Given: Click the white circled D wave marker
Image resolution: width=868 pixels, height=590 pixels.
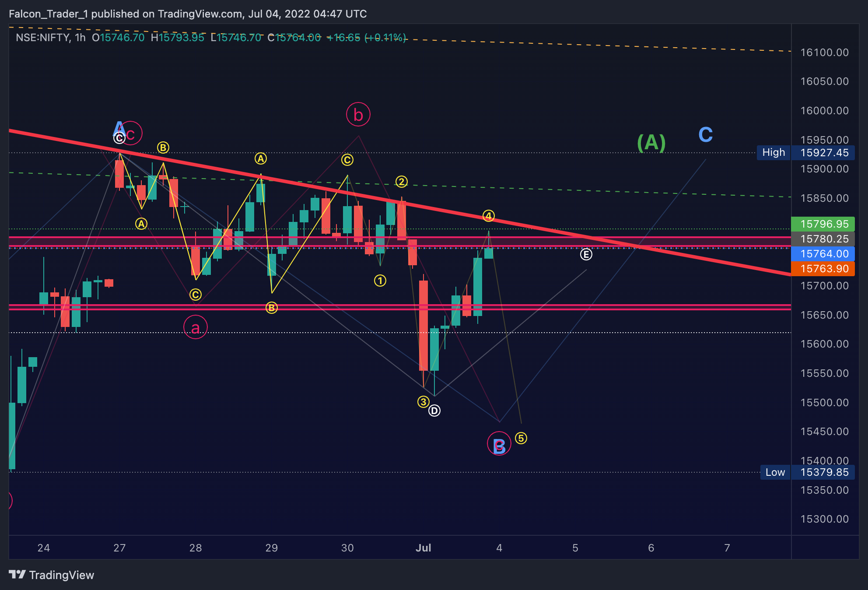Looking at the screenshot, I should [x=434, y=411].
